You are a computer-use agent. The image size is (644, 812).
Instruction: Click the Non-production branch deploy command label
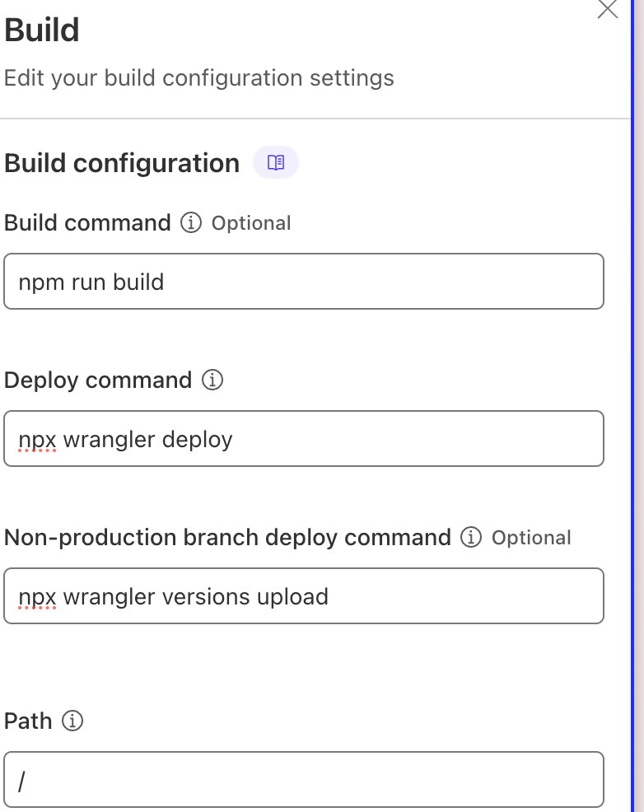(227, 538)
